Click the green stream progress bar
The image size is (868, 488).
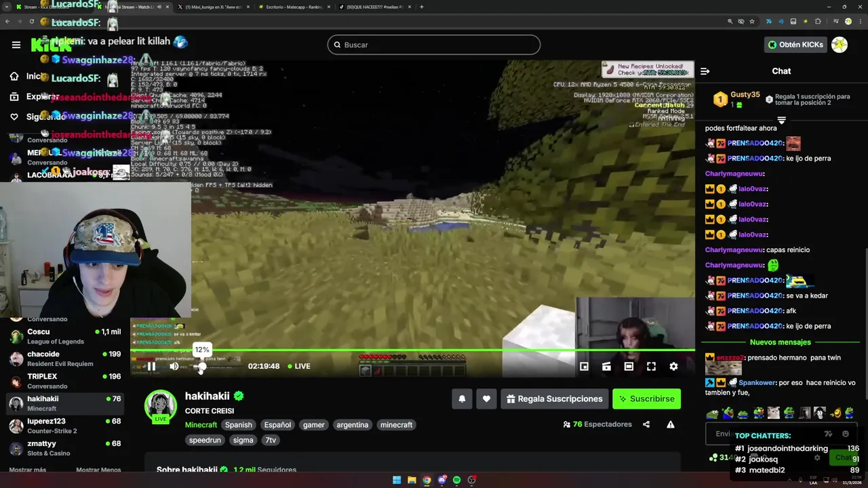click(x=412, y=350)
